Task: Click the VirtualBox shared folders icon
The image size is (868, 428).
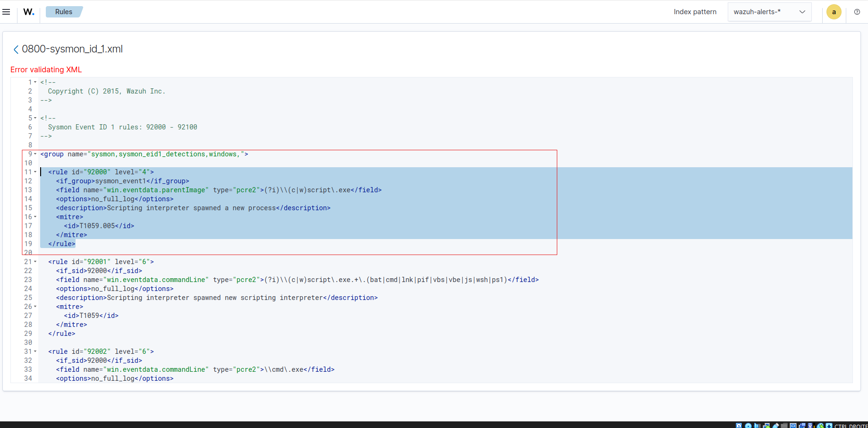Action: coord(784,426)
